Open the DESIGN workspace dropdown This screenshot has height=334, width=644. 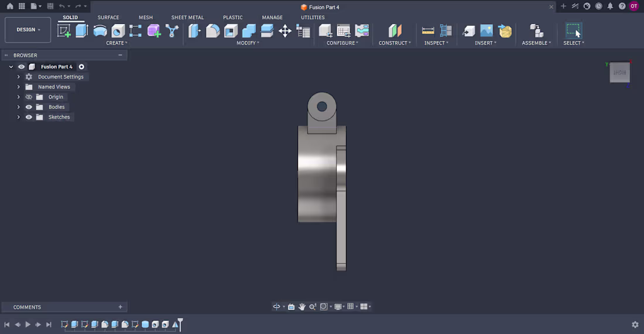click(28, 30)
